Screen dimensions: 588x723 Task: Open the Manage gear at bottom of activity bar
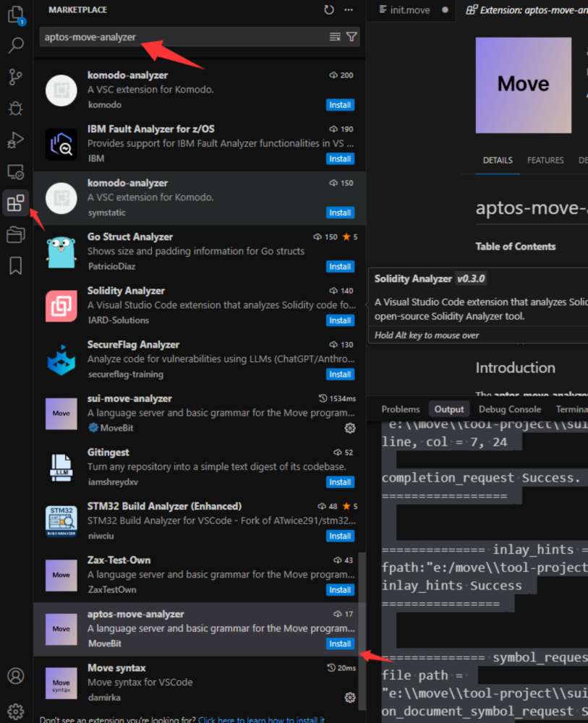[x=16, y=711]
